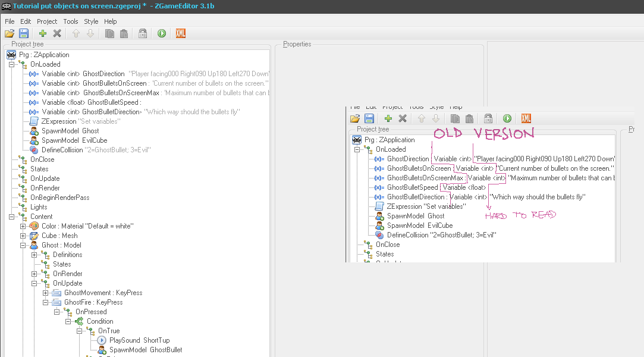Expand the Cube : Mesh node
Screen dimensions: 644x357
23,236
